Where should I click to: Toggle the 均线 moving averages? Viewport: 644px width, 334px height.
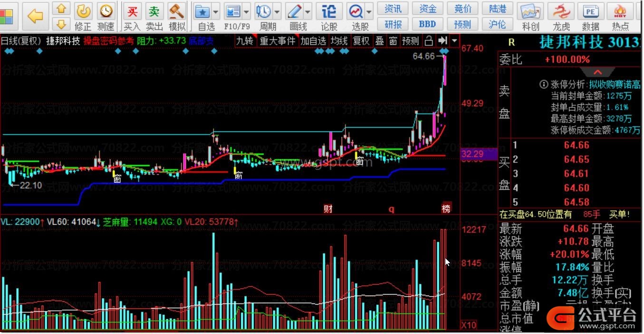pos(339,41)
